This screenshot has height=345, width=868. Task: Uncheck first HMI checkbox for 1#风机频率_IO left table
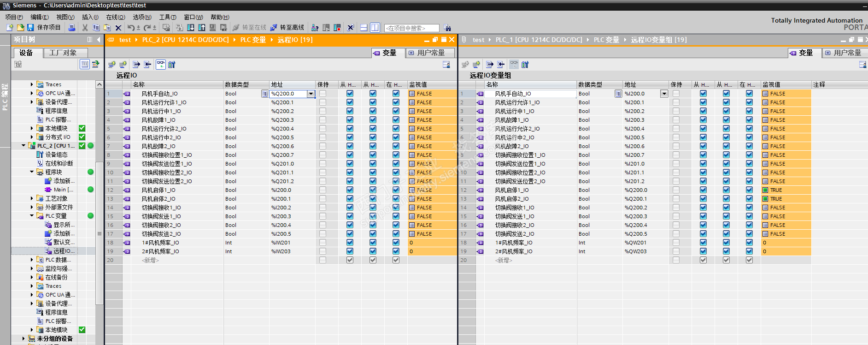point(350,243)
